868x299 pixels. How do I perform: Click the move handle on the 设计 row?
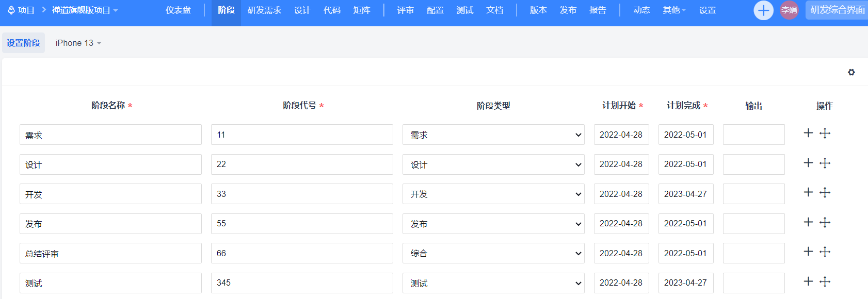pos(825,163)
